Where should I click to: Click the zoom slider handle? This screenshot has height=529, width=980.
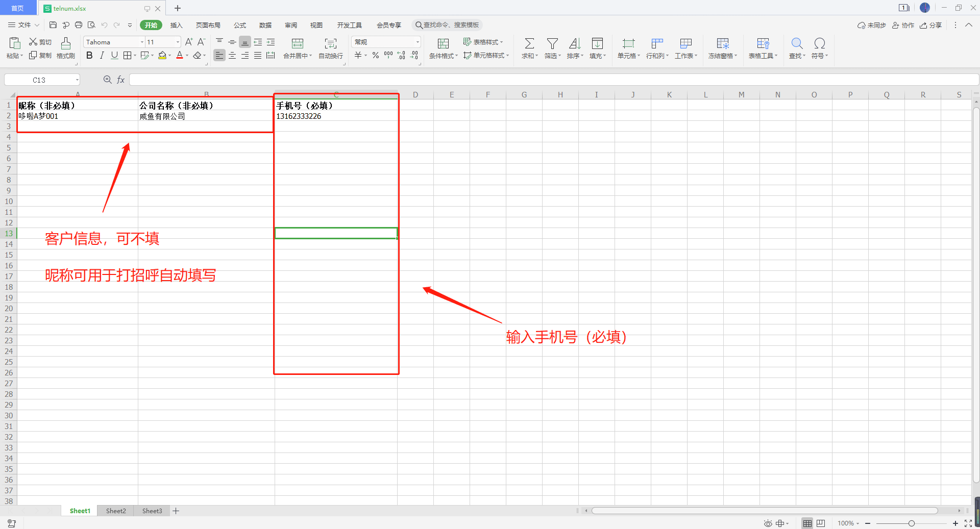pyautogui.click(x=911, y=523)
